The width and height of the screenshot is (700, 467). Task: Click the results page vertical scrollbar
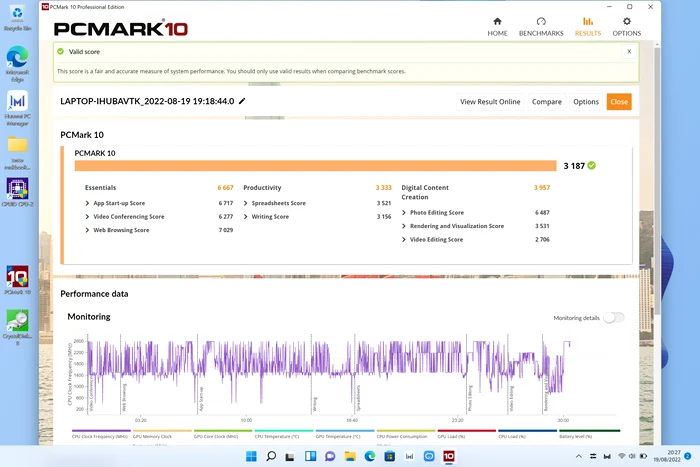click(657, 179)
